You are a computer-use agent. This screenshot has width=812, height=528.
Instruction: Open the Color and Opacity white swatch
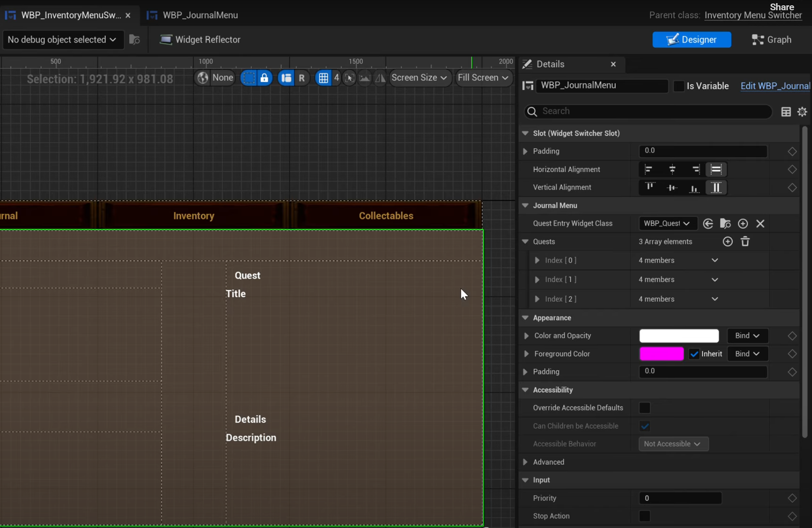click(678, 336)
